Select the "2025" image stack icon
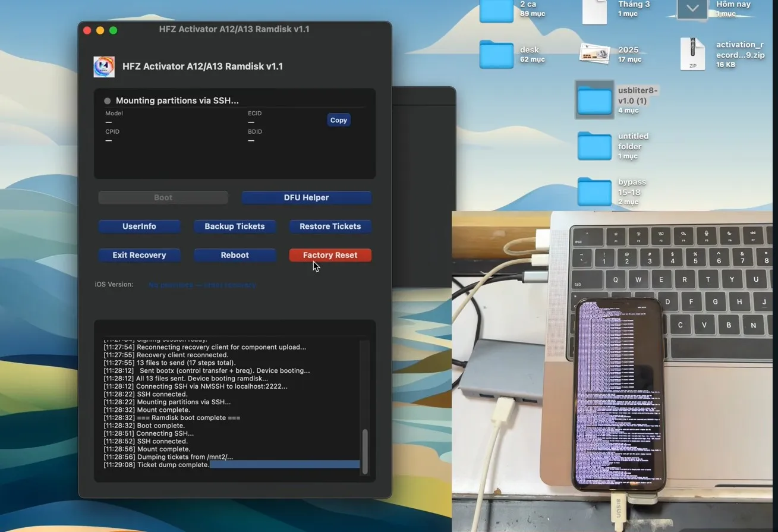Screen dimensions: 778x532 click(x=594, y=54)
